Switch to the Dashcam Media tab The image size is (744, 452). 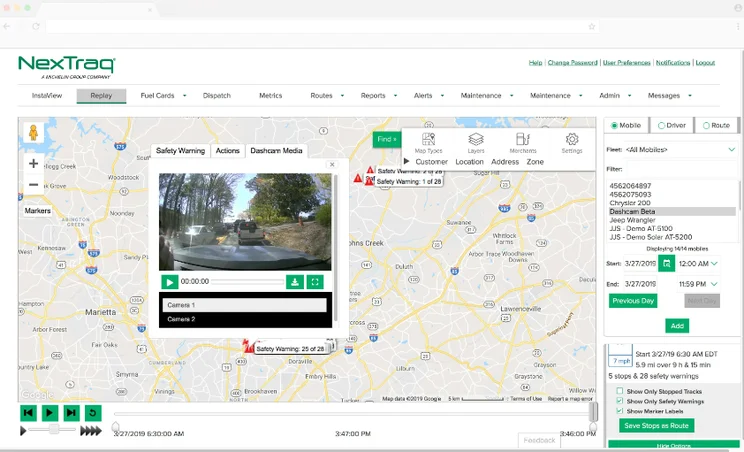point(276,151)
